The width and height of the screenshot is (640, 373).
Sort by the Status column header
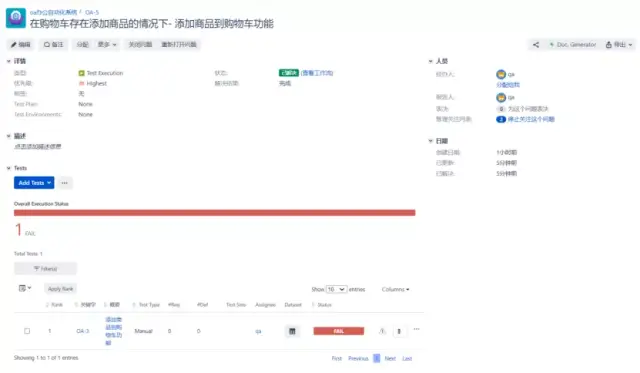324,305
